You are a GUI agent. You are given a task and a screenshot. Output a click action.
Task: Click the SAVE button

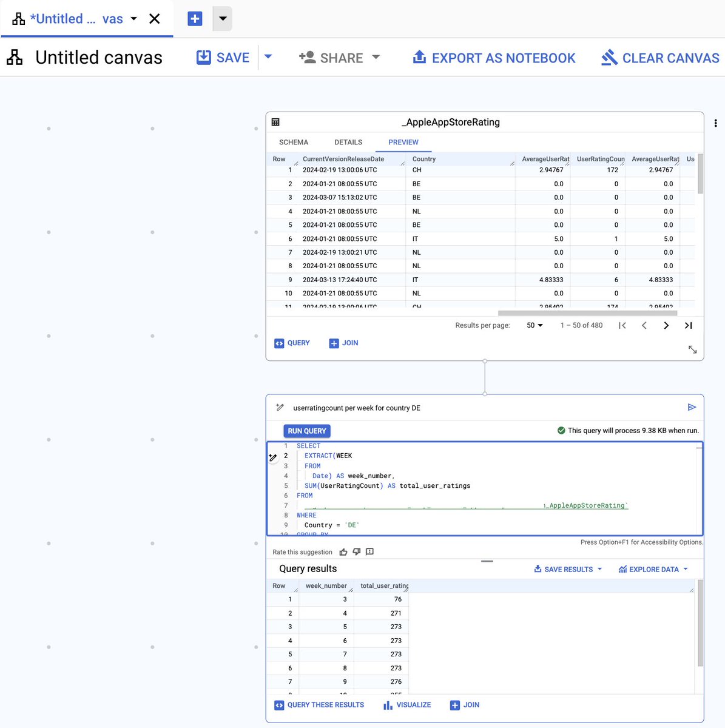click(x=223, y=58)
